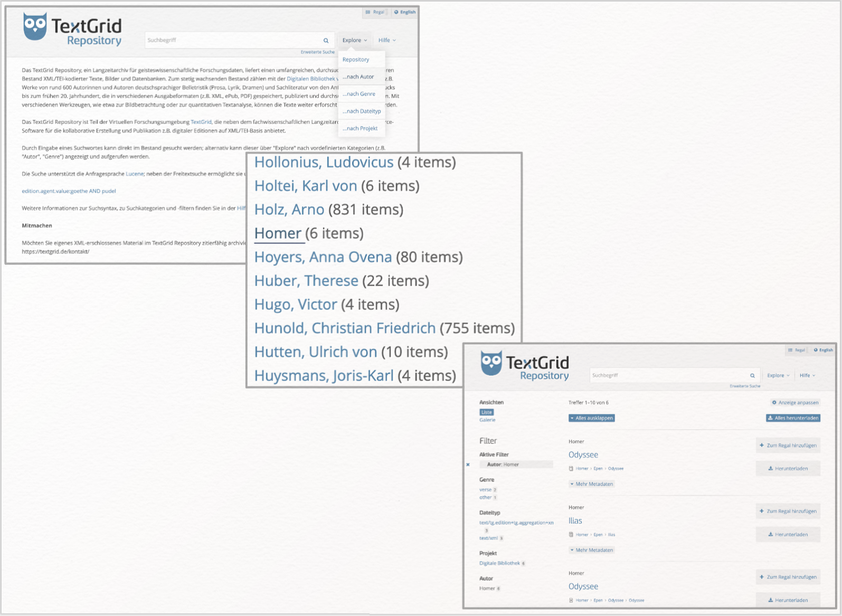
Task: Open author Homer in the list
Action: click(278, 233)
